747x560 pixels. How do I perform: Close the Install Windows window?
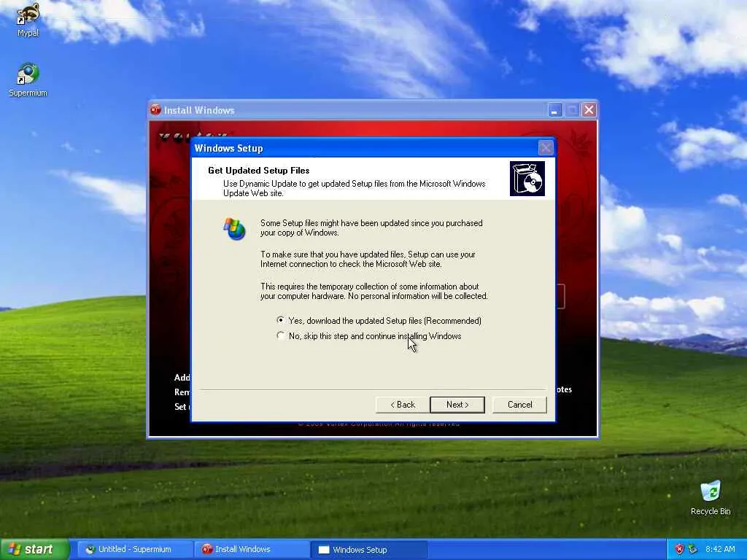click(589, 110)
